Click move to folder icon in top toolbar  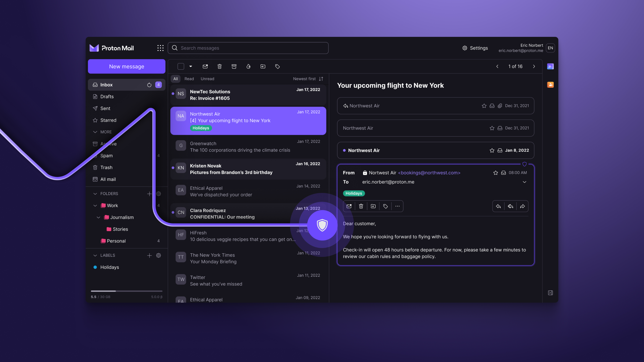coord(263,66)
